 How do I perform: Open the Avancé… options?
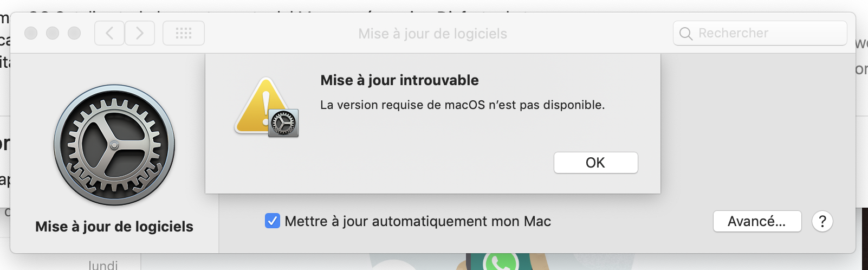point(757,221)
